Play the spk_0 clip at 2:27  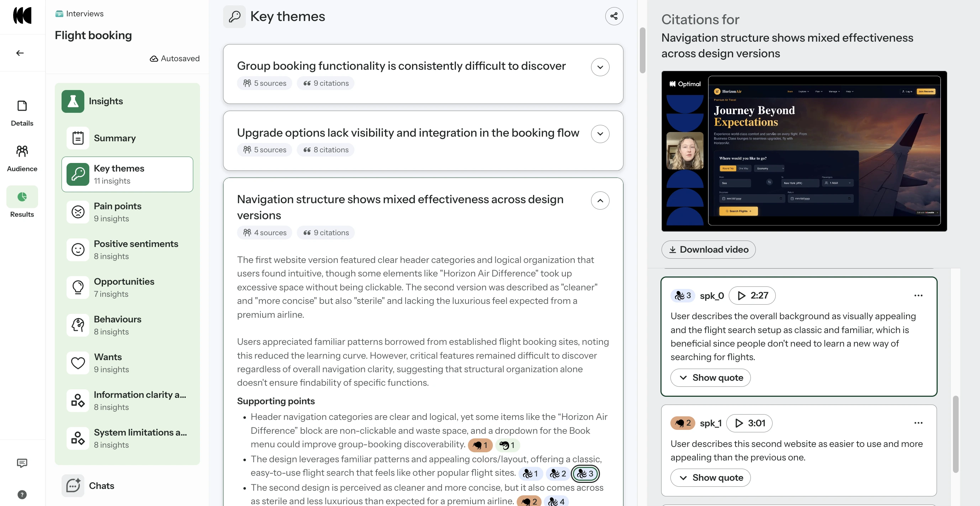click(752, 296)
